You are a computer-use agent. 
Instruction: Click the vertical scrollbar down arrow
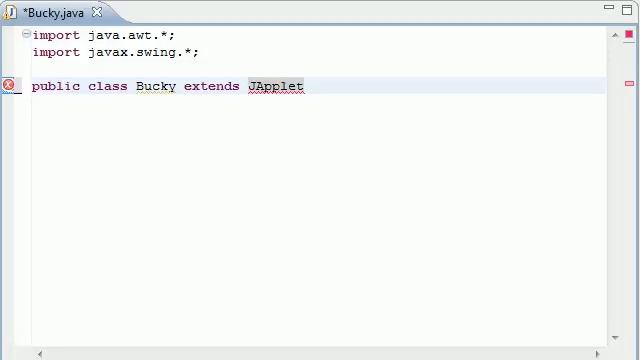click(x=615, y=338)
